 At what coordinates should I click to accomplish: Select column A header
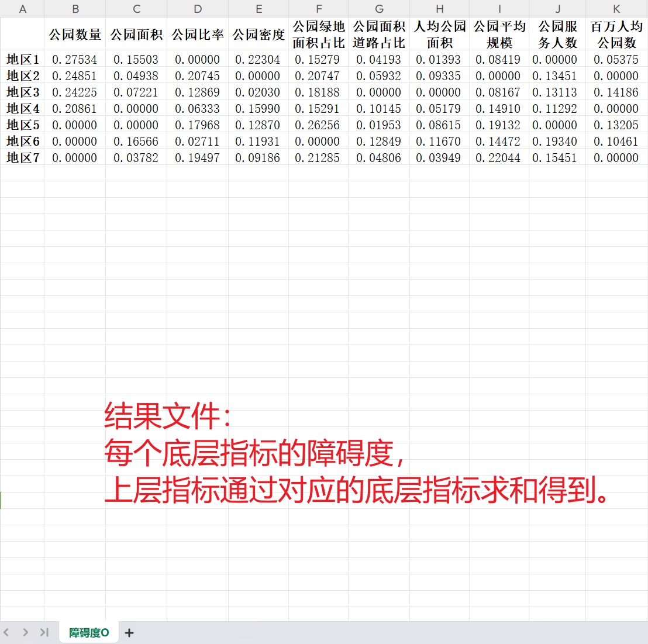pyautogui.click(x=22, y=9)
